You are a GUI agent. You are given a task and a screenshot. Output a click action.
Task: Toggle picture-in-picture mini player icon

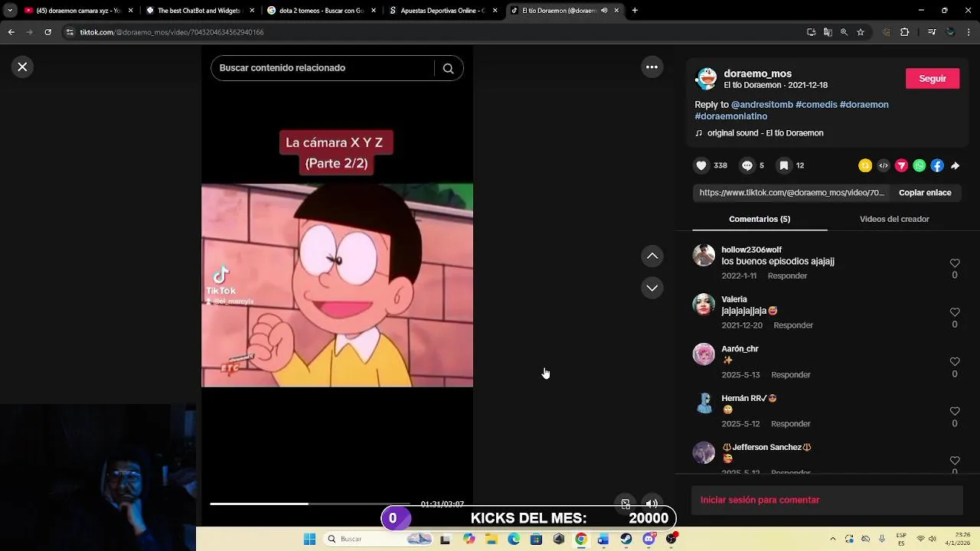tap(626, 504)
